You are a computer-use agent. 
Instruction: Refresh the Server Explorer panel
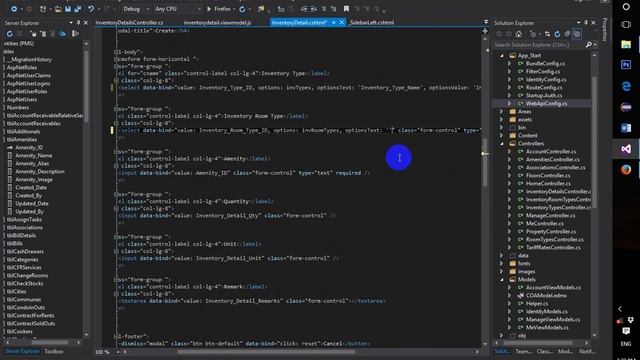[x=10, y=34]
